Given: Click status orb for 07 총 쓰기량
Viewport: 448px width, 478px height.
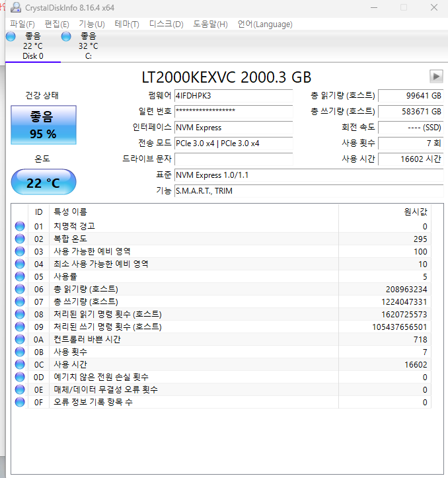Looking at the screenshot, I should click(x=20, y=301).
